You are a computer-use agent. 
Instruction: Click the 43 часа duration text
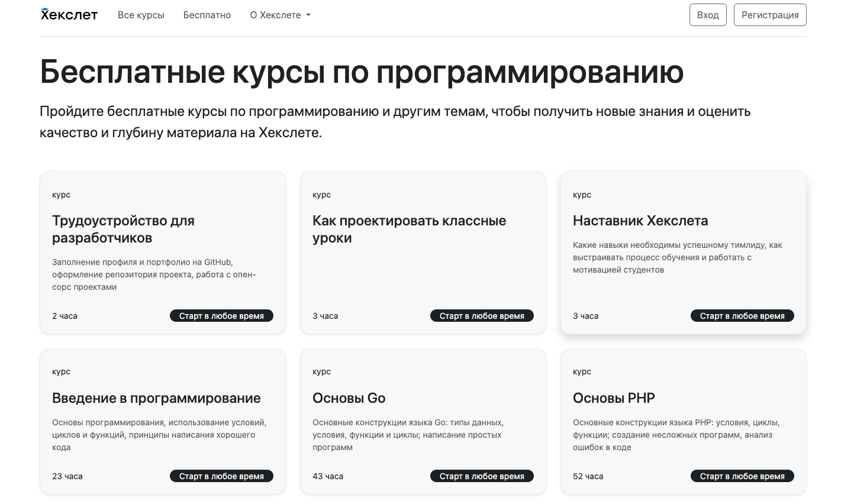328,476
